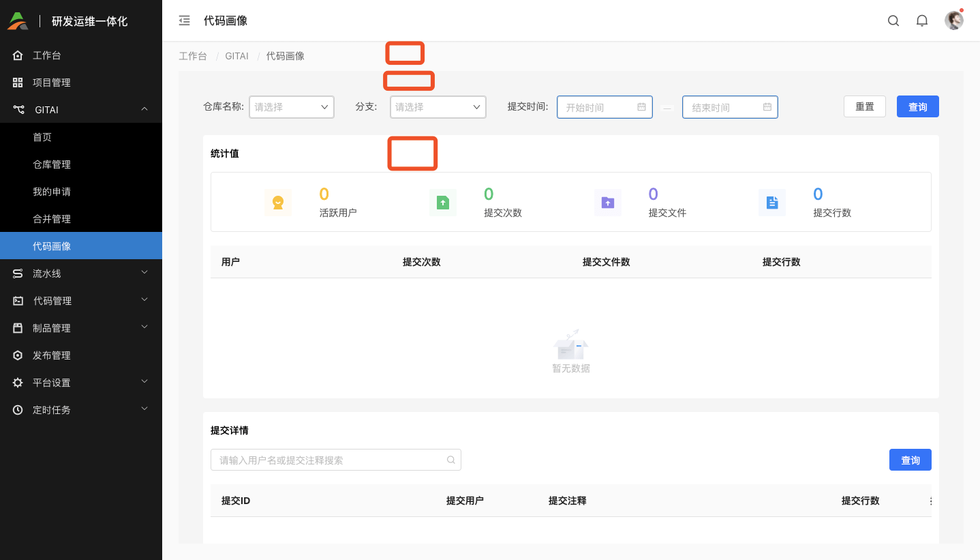The image size is (980, 560).
Task: Click the 结束时间 date field
Action: click(x=730, y=107)
